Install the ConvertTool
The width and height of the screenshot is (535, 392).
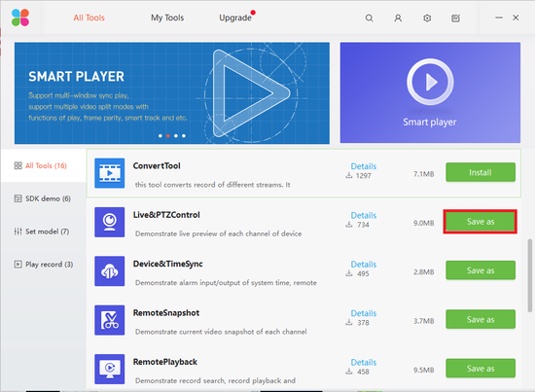481,172
